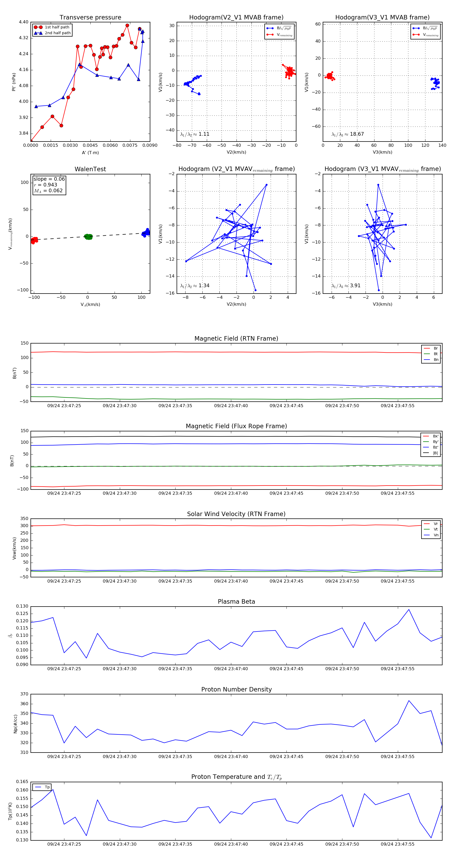473x868 pixels.
Task: Select the Bx' legend entry
Action: coord(431,436)
